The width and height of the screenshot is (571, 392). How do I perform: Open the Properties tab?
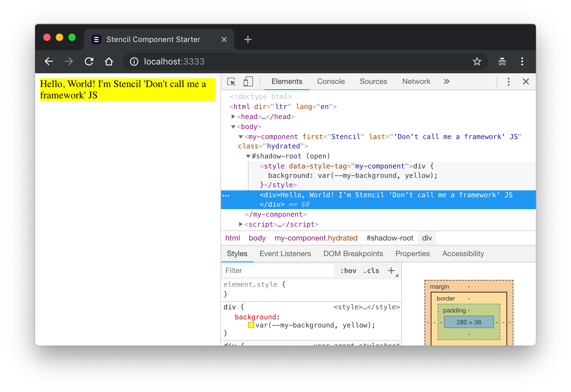(x=412, y=254)
